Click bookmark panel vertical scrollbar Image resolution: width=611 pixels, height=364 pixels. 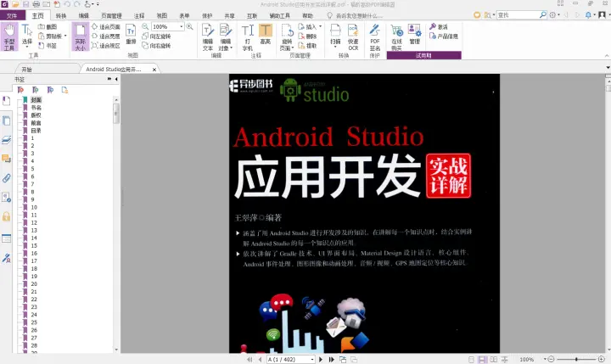[x=116, y=113]
